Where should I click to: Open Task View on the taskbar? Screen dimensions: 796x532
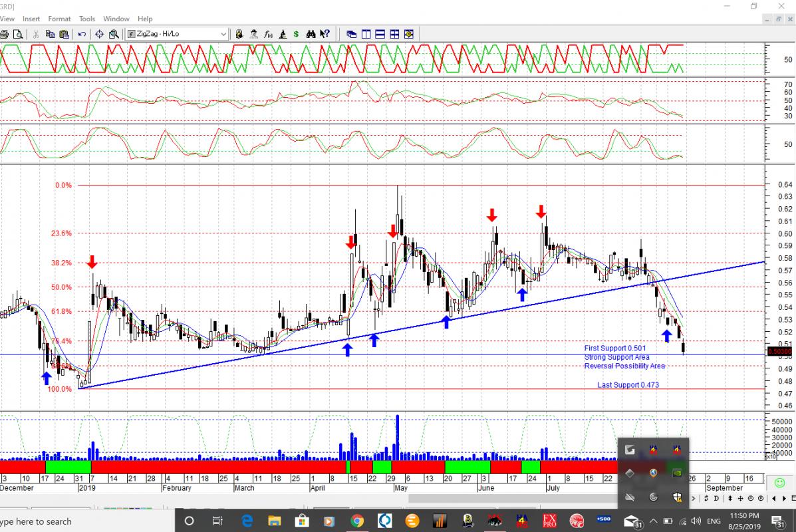click(x=217, y=521)
